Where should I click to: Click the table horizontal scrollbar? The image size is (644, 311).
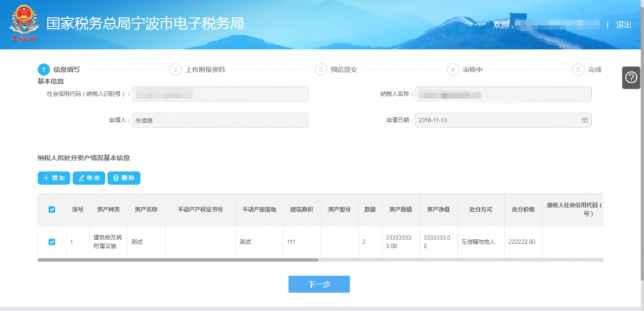click(178, 260)
